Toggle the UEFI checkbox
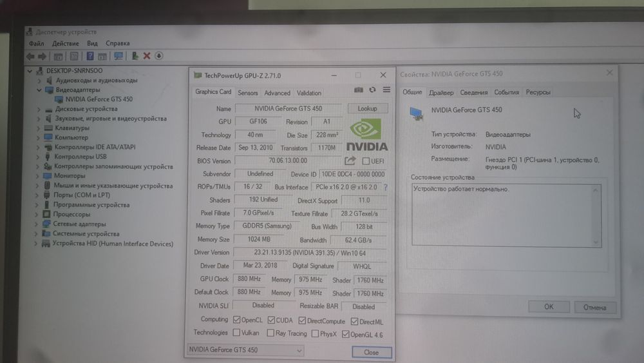The width and height of the screenshot is (644, 363). coord(366,161)
